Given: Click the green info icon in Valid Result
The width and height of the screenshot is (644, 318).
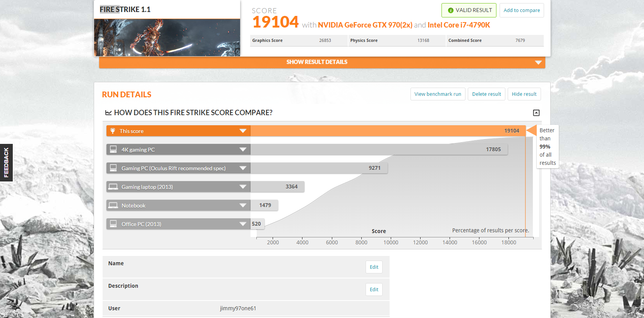Looking at the screenshot, I should 450,10.
